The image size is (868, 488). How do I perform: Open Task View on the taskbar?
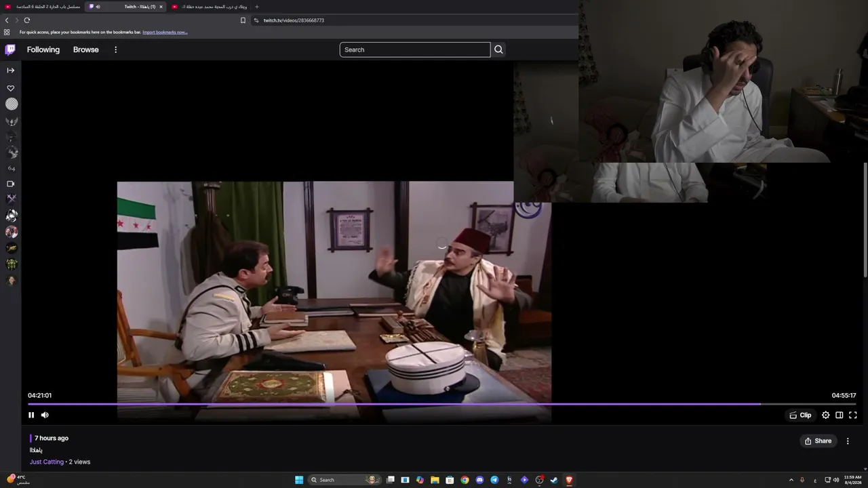pyautogui.click(x=390, y=480)
